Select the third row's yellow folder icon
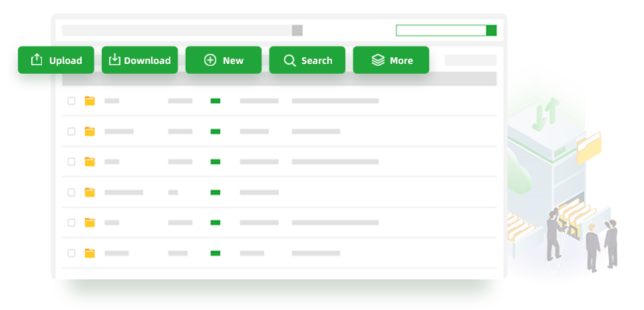 click(90, 162)
